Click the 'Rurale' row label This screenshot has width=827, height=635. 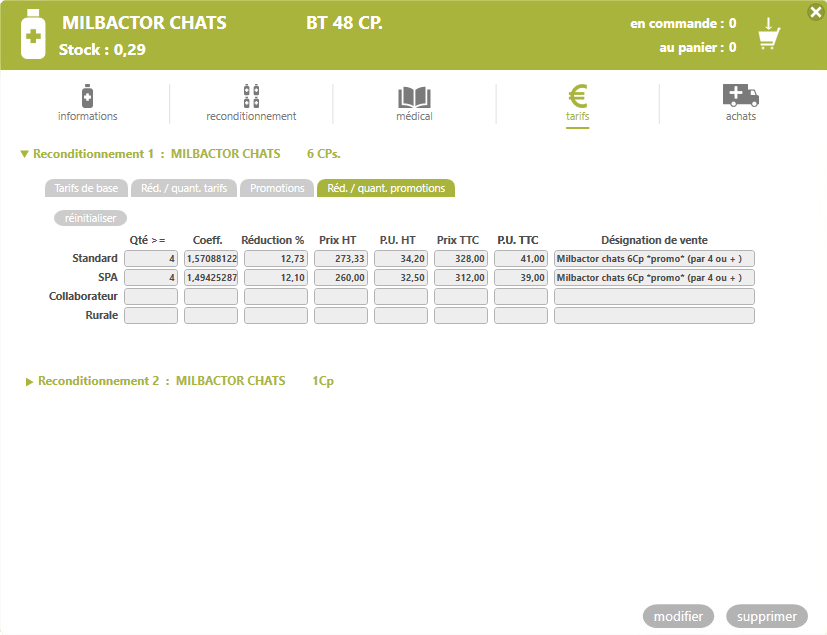click(102, 315)
